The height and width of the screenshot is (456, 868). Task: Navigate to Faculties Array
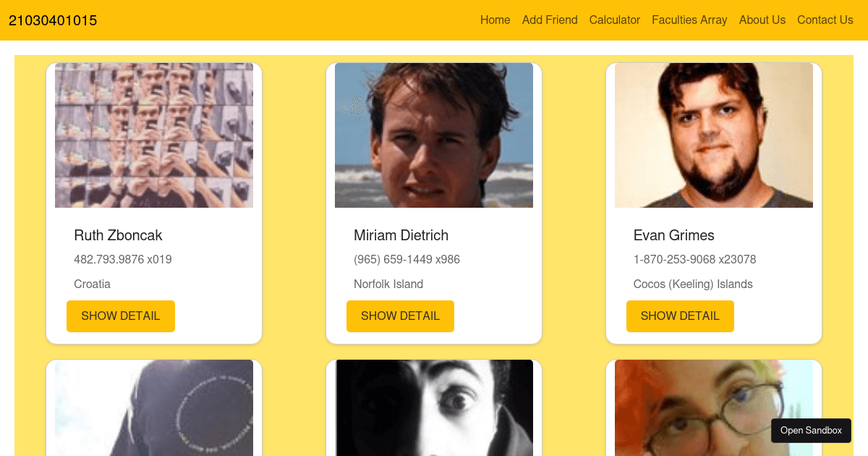click(689, 20)
